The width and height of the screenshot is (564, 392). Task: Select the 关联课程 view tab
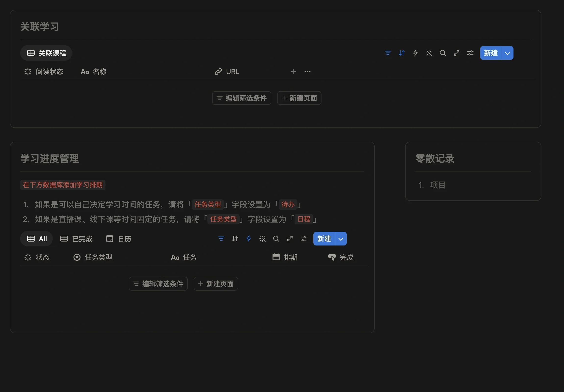(46, 53)
